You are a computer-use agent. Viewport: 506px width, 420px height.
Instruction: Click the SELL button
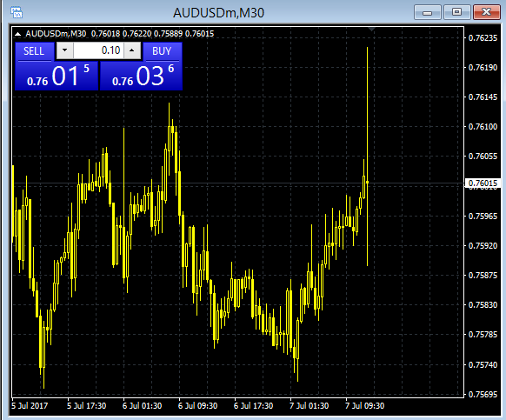pos(34,51)
